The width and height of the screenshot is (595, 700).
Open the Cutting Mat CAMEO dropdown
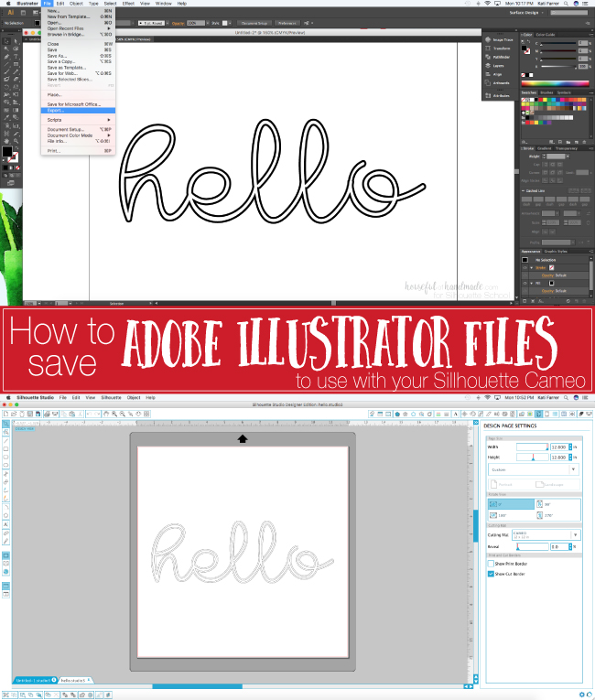pyautogui.click(x=546, y=534)
